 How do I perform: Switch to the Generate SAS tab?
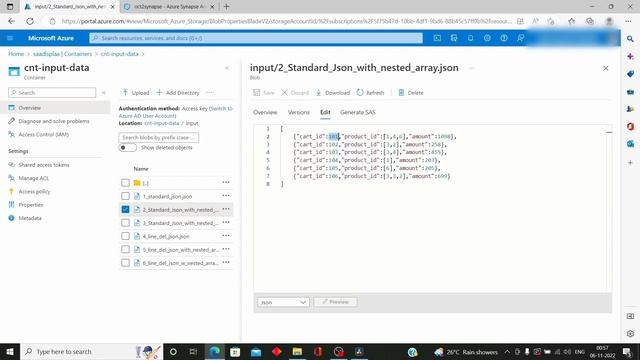(358, 112)
